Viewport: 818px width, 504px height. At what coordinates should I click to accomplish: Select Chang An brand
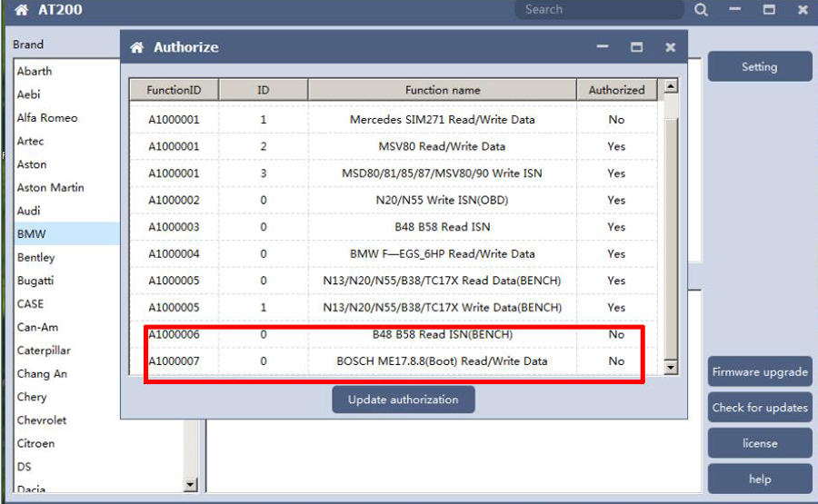[x=42, y=374]
